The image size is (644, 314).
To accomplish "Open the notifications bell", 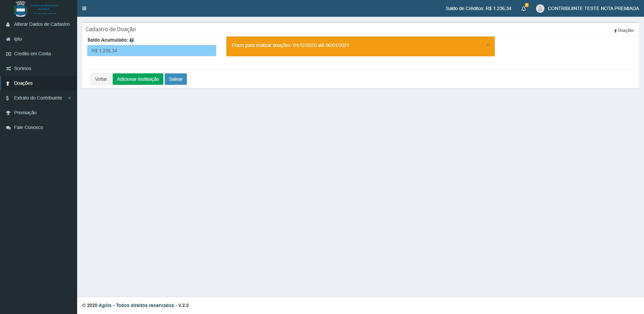I will (x=524, y=9).
